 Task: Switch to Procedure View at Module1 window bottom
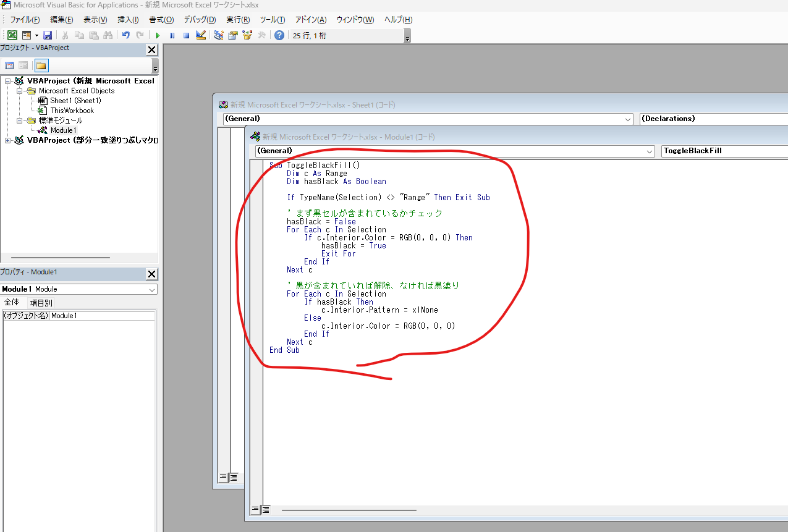pyautogui.click(x=255, y=509)
